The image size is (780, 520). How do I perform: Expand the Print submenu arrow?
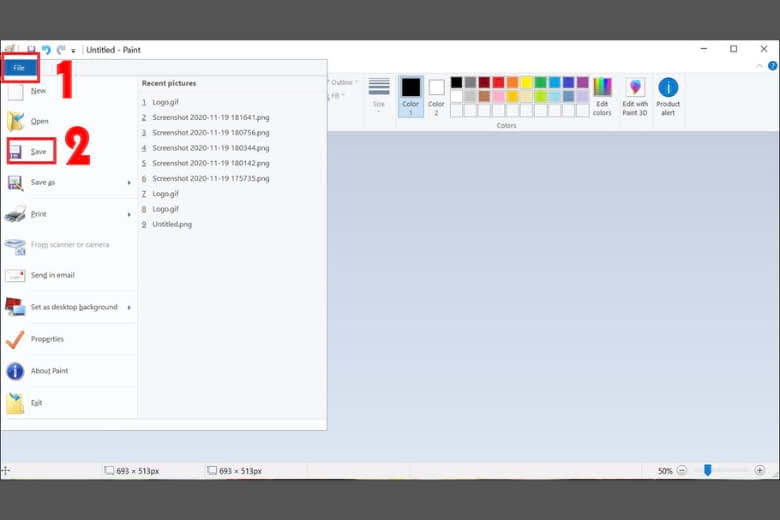coord(129,214)
